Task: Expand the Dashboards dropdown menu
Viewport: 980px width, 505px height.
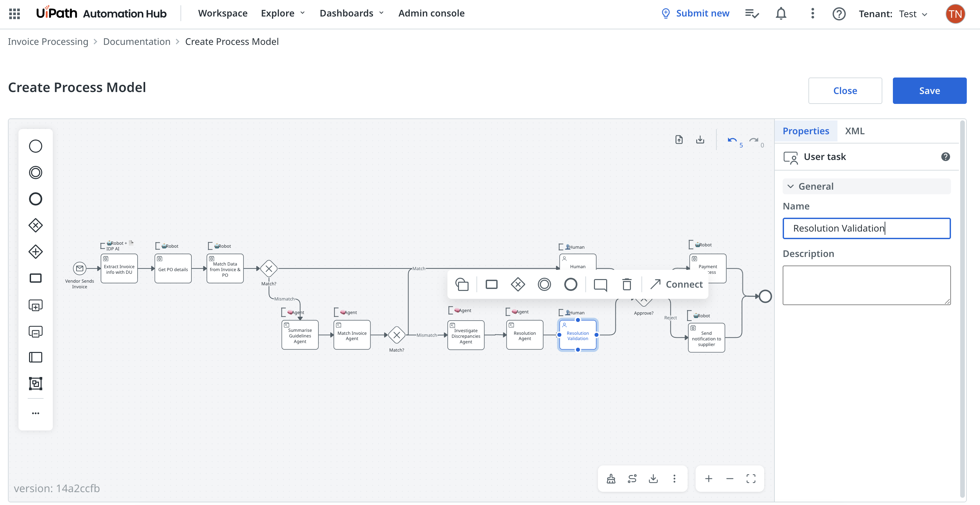Action: pos(352,13)
